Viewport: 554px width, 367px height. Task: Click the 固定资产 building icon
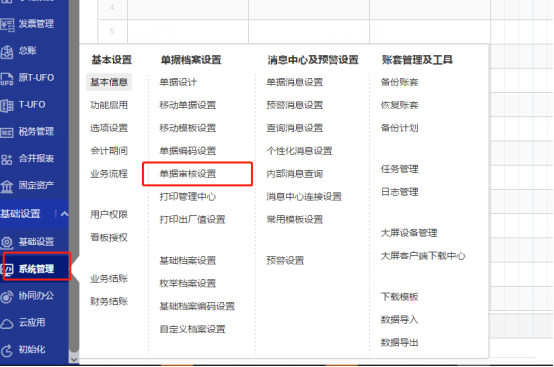pyautogui.click(x=7, y=186)
